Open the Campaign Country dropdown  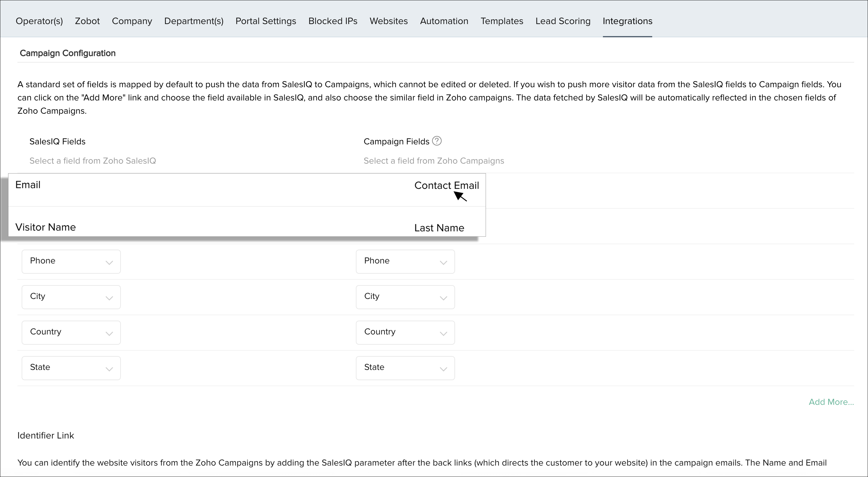click(x=405, y=332)
